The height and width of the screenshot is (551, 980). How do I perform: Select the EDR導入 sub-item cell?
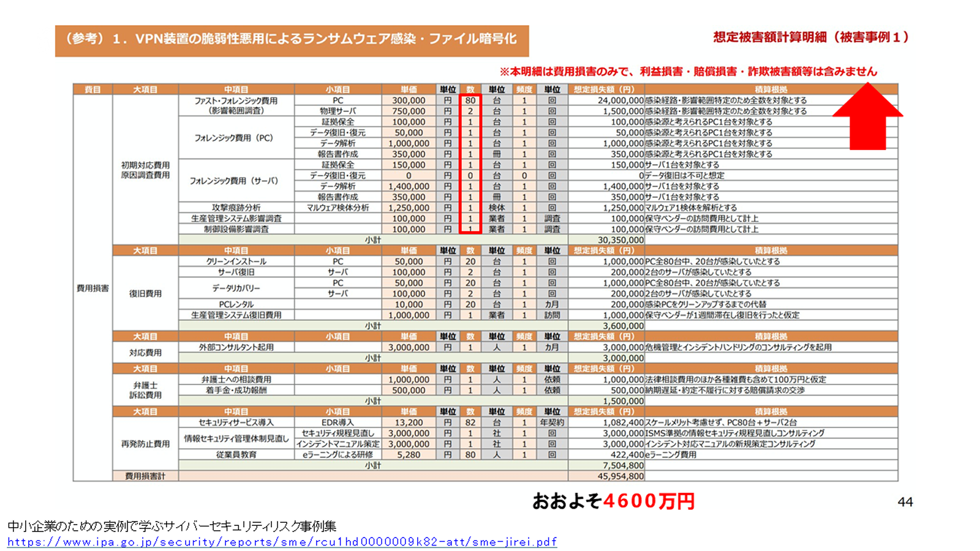click(x=337, y=422)
